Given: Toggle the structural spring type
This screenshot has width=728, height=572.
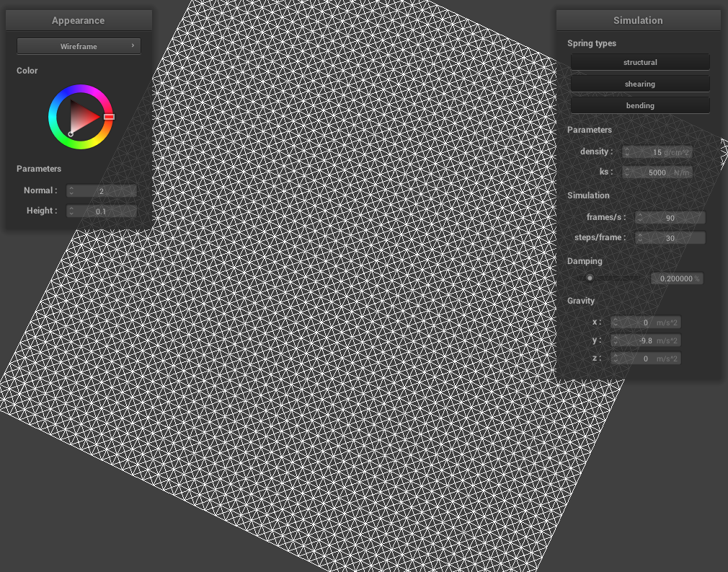Looking at the screenshot, I should click(x=640, y=63).
